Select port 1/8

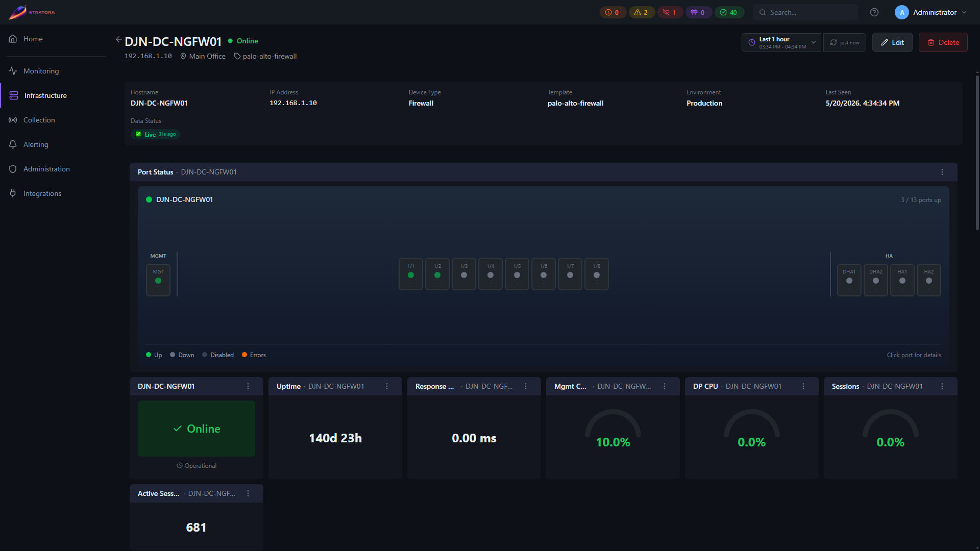pos(597,274)
